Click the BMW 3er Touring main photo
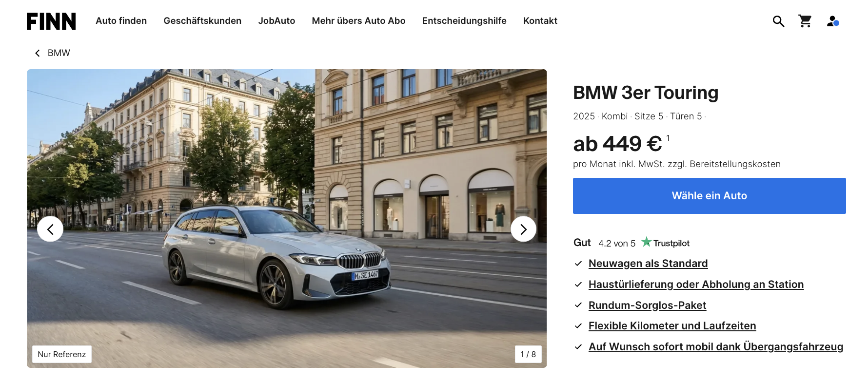Image resolution: width=868 pixels, height=381 pixels. (287, 218)
